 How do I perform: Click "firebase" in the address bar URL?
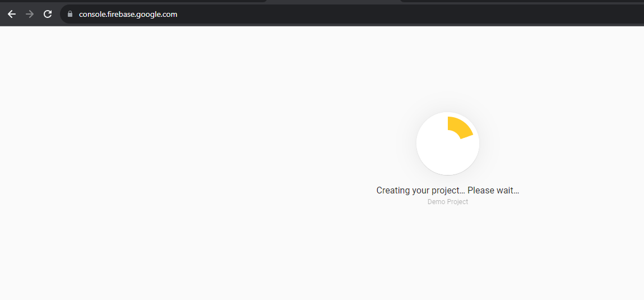tap(122, 14)
